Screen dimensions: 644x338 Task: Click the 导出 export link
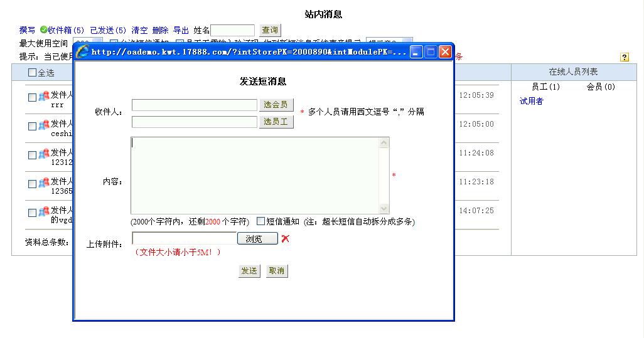[181, 30]
